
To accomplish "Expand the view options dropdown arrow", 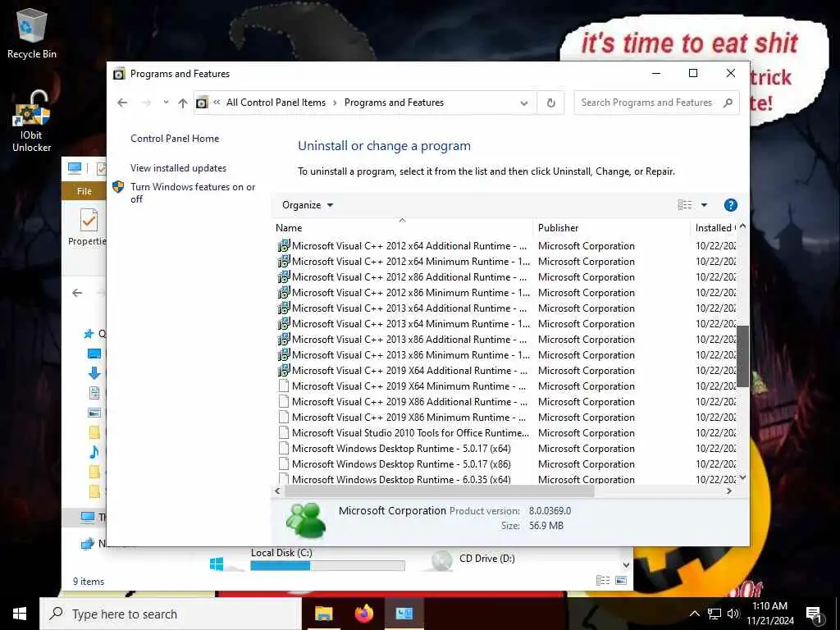I will coord(704,205).
